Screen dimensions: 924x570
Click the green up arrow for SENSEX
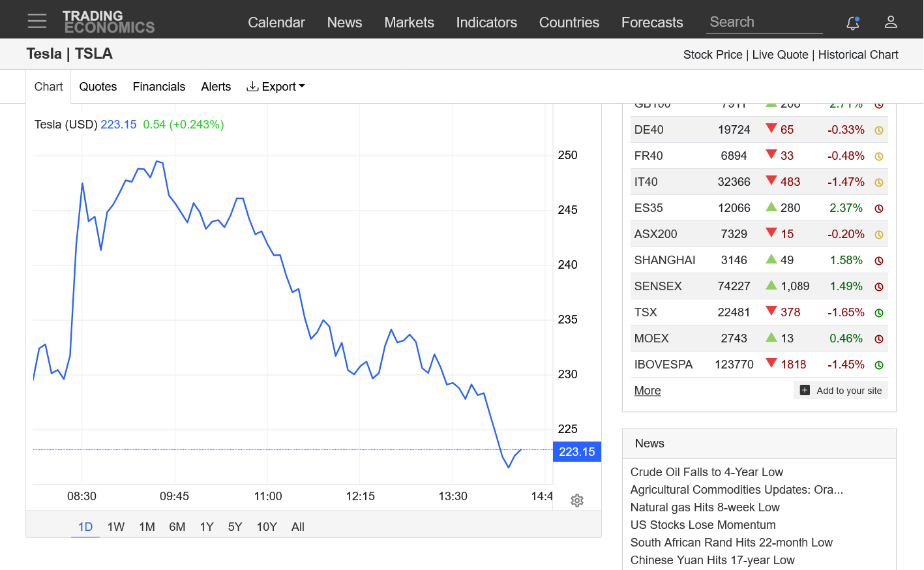point(771,285)
